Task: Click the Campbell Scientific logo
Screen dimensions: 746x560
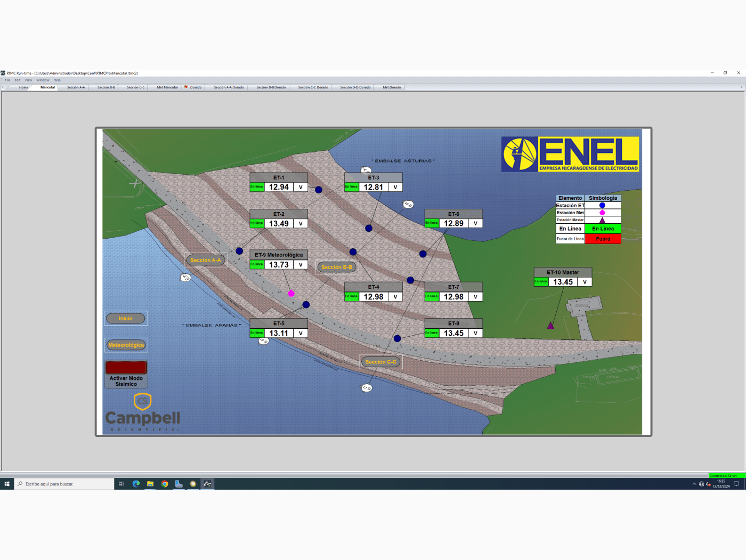Action: click(x=143, y=412)
